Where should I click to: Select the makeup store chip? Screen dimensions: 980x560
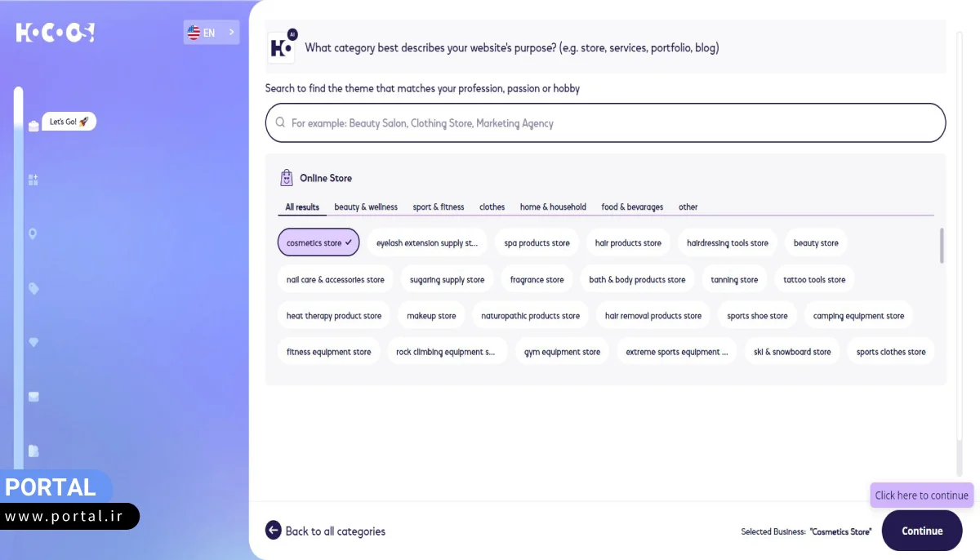point(431,316)
